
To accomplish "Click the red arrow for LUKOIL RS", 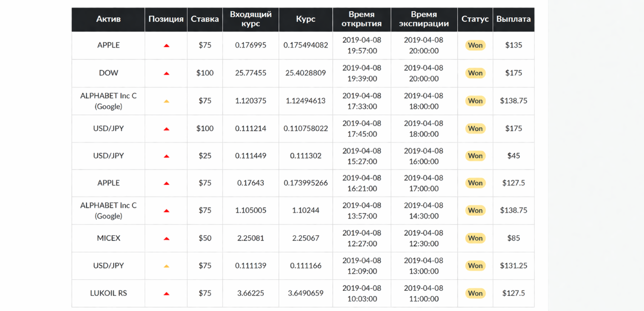I will [x=166, y=293].
